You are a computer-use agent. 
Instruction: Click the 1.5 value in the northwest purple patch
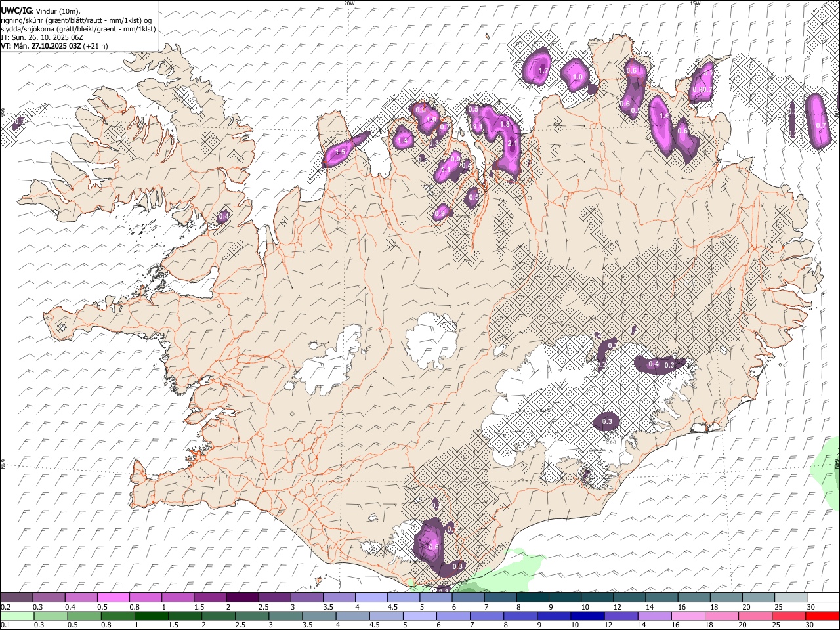pos(340,152)
